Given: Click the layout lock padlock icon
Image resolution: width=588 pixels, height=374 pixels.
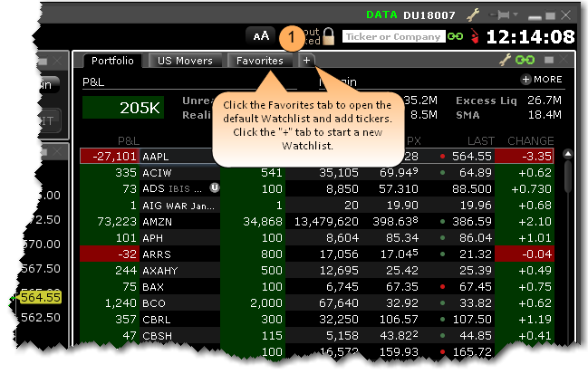Looking at the screenshot, I should [329, 37].
